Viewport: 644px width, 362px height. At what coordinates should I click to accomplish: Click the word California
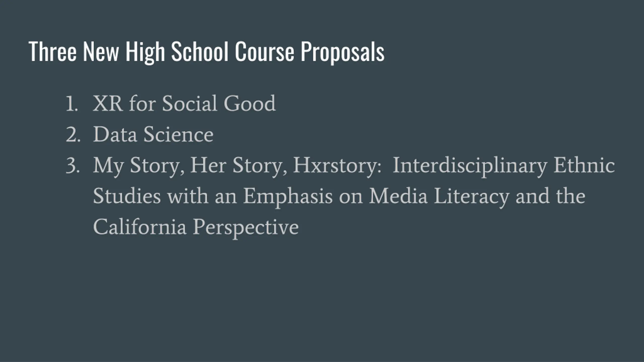(140, 227)
